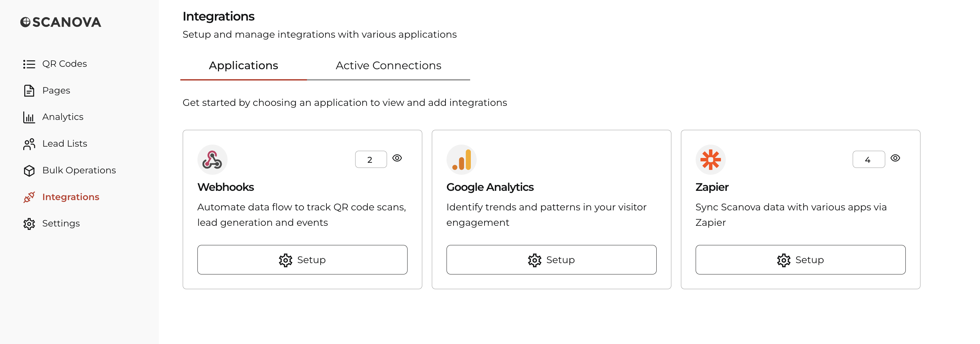
Task: Show Webhooks connections via eye icon
Action: point(397,158)
